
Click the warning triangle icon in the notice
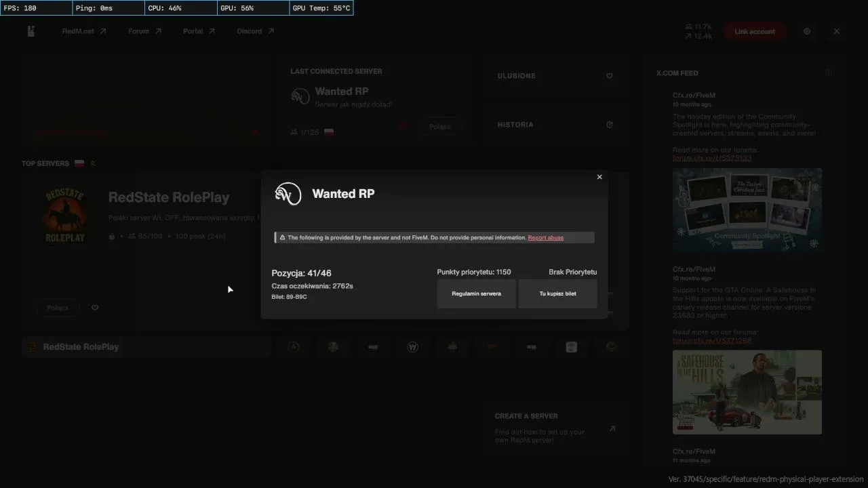pos(282,238)
